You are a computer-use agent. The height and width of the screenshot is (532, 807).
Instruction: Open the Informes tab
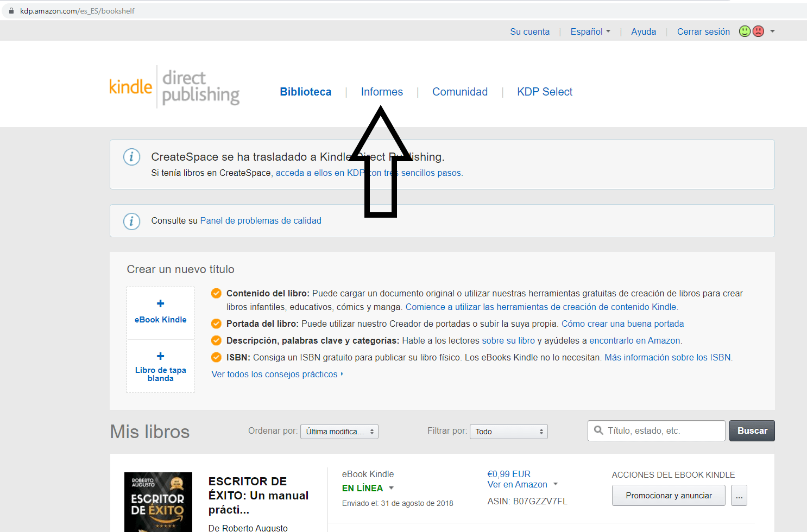(x=382, y=92)
